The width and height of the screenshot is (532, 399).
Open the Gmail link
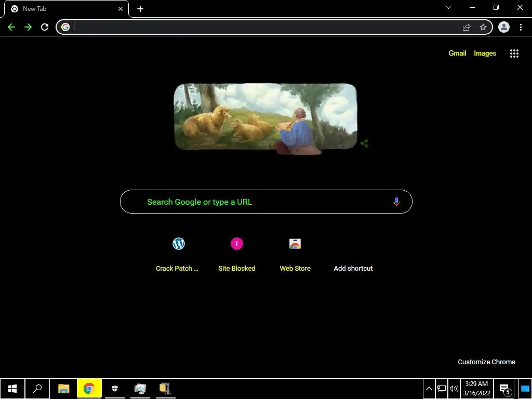(457, 54)
